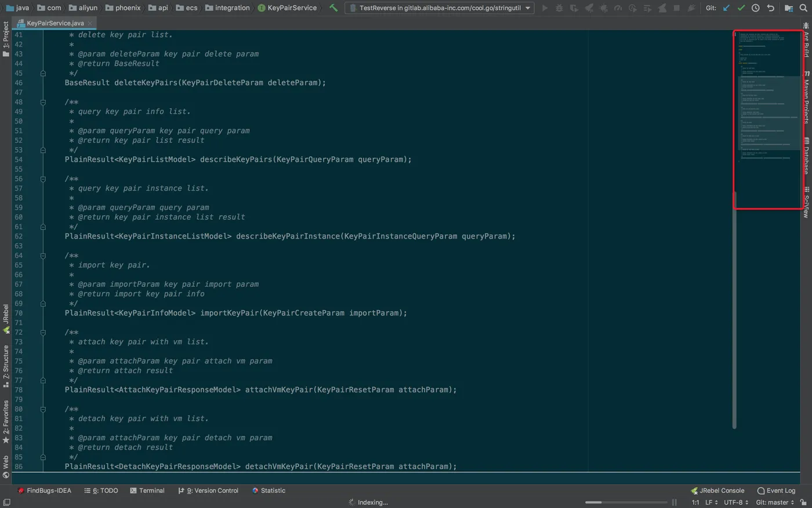
Task: Click the aliyun breadcrumb folder
Action: tap(83, 8)
